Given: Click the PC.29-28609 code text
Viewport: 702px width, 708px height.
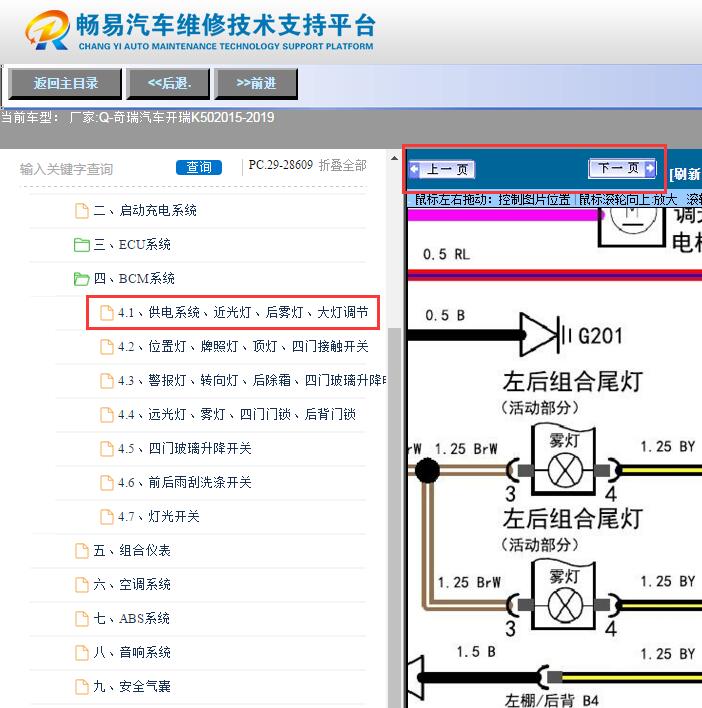Looking at the screenshot, I should [x=280, y=165].
